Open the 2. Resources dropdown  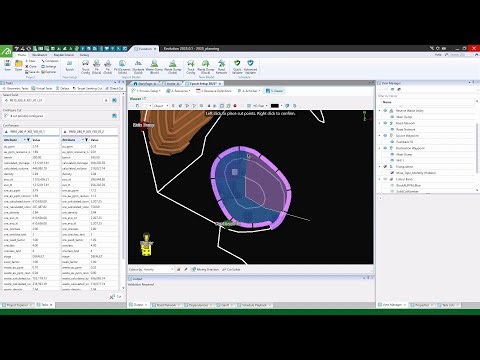(178, 91)
